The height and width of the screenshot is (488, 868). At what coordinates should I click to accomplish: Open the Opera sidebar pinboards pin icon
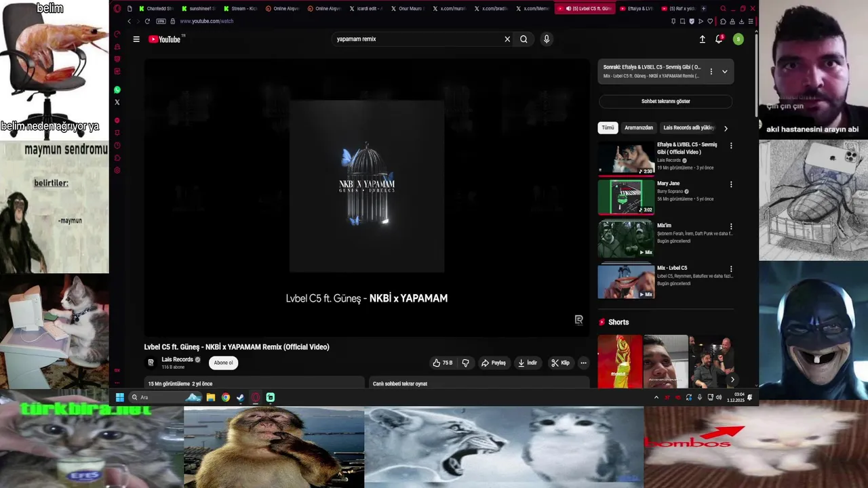[x=117, y=133]
